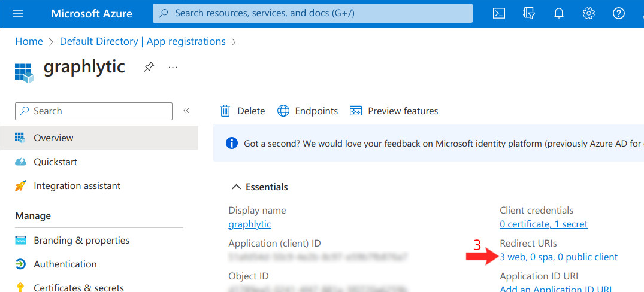Open the Directories and subscriptions filter icon
Image resolution: width=644 pixels, height=292 pixels.
[529, 14]
